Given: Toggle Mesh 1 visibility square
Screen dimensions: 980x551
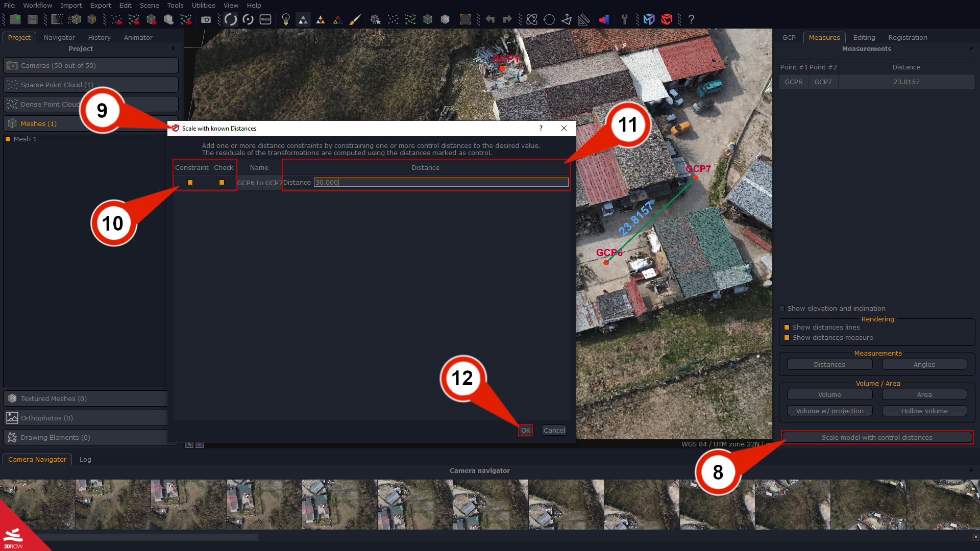Looking at the screenshot, I should pyautogui.click(x=8, y=139).
